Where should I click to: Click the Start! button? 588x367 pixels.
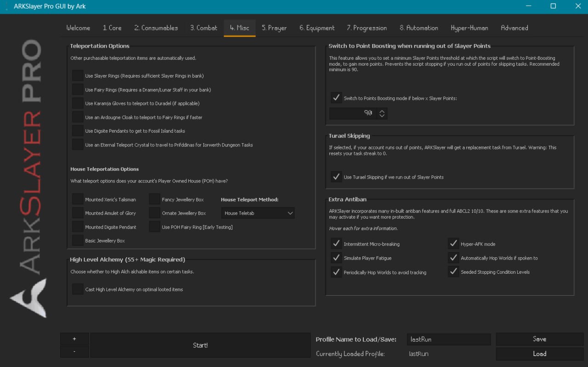click(x=200, y=345)
